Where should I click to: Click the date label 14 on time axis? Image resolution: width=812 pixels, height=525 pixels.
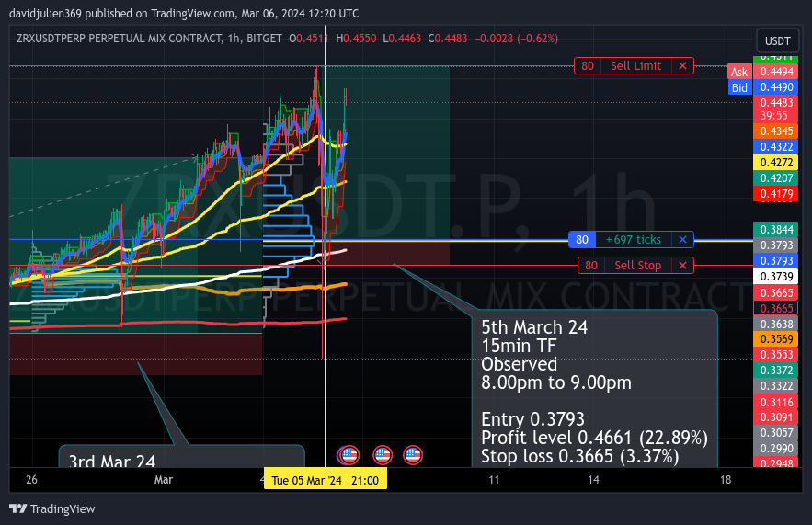coord(593,479)
